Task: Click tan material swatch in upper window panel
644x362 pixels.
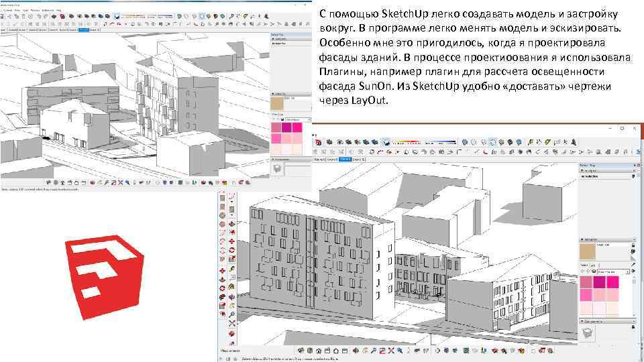Action: pyautogui.click(x=276, y=104)
